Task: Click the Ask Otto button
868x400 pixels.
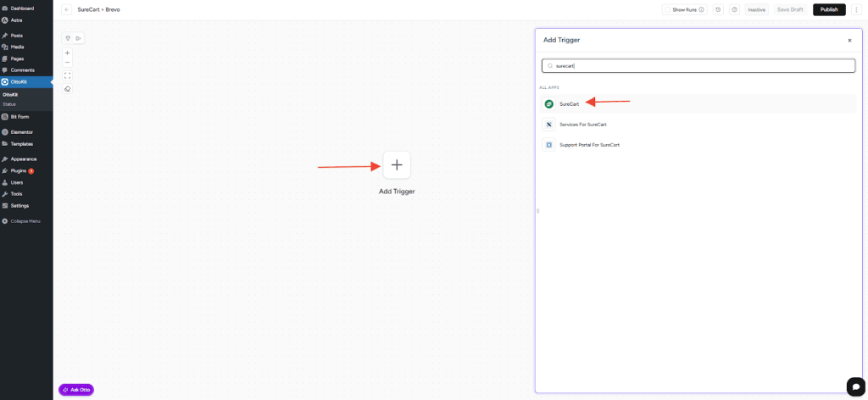Action: [x=76, y=390]
